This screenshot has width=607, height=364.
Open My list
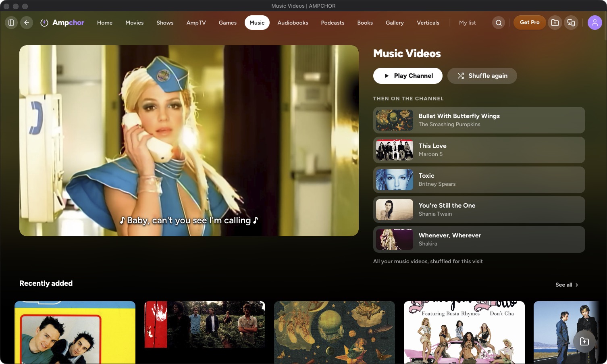(x=468, y=23)
